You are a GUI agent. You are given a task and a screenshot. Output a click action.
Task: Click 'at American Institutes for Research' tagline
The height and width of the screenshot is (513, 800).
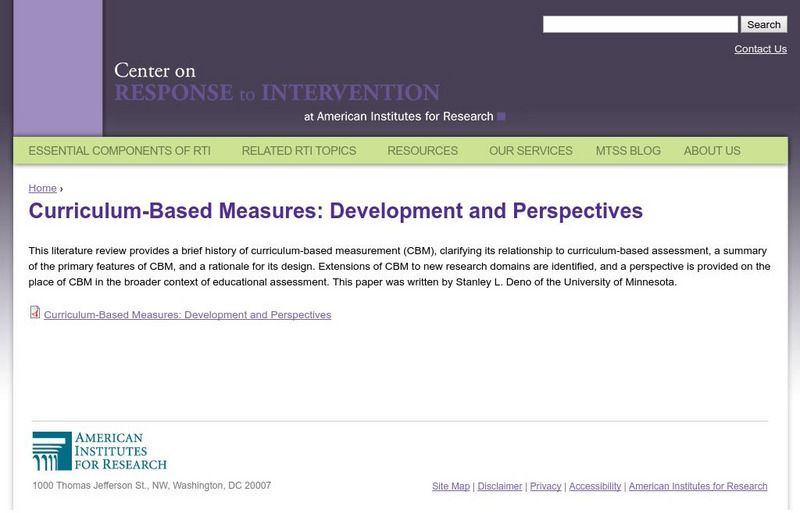coord(404,116)
